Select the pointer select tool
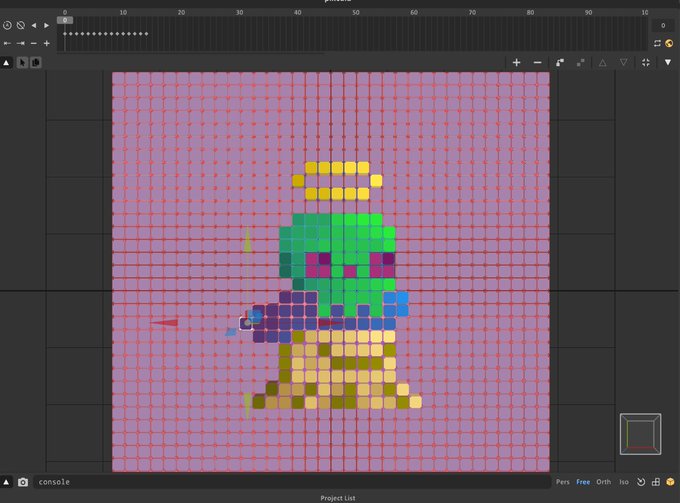 [22, 63]
